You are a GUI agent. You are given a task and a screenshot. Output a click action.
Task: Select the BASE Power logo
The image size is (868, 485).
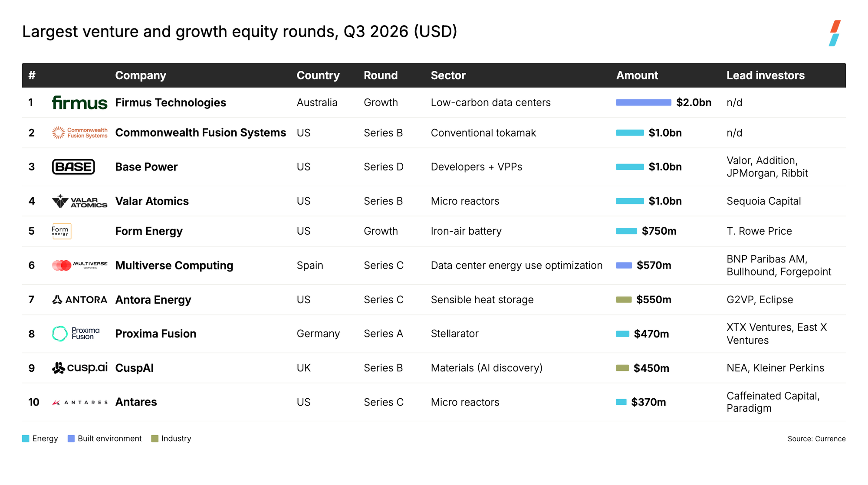pyautogui.click(x=73, y=167)
